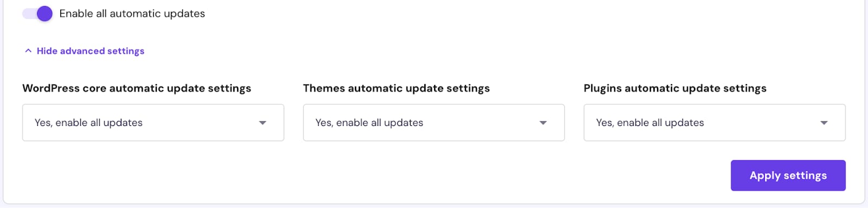
Task: Click the WordPress core dropdown arrow icon
Action: pyautogui.click(x=263, y=123)
